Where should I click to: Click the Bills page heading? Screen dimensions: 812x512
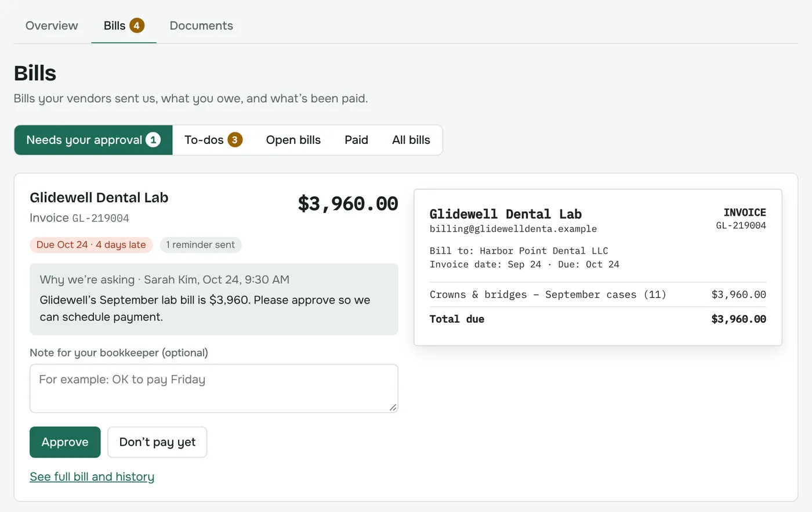[x=35, y=73]
